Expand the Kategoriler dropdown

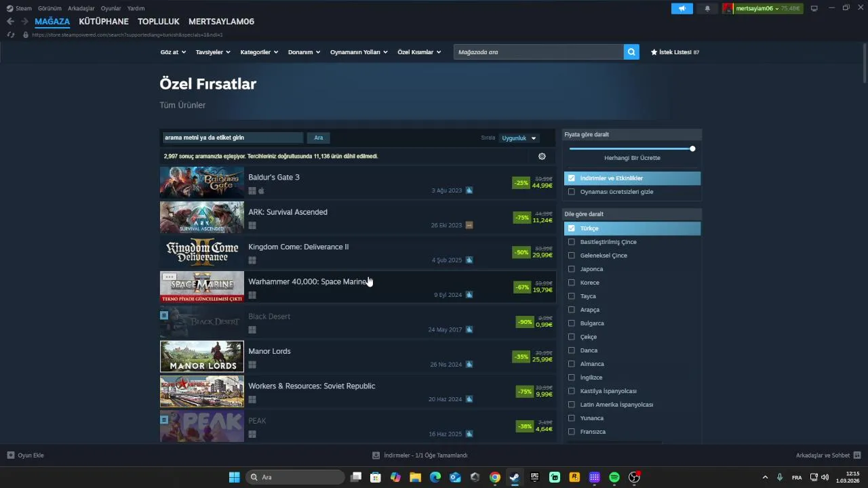click(x=259, y=52)
